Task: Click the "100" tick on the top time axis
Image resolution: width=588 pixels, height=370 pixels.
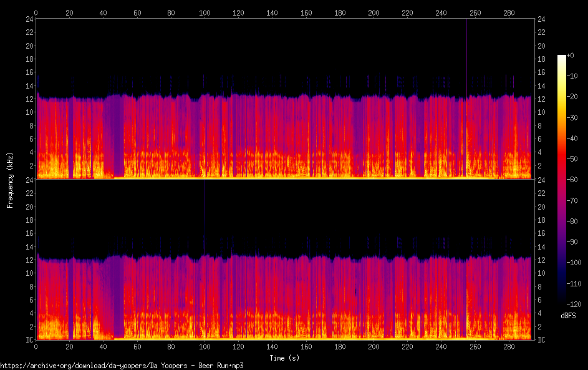Action: click(205, 12)
